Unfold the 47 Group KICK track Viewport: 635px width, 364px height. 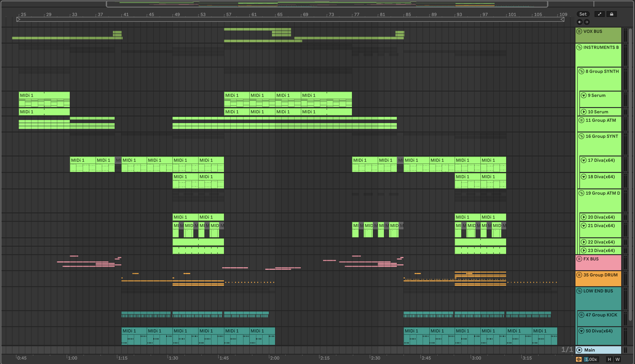(581, 315)
